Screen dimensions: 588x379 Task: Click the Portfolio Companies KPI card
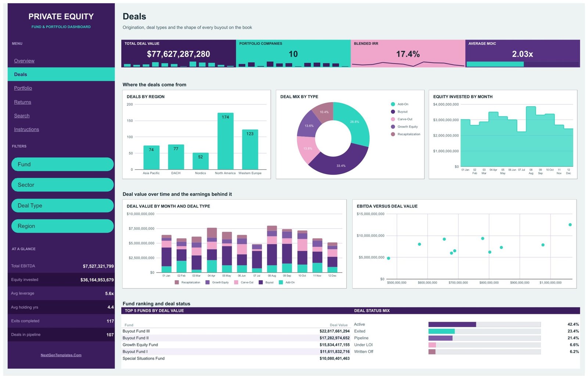293,53
